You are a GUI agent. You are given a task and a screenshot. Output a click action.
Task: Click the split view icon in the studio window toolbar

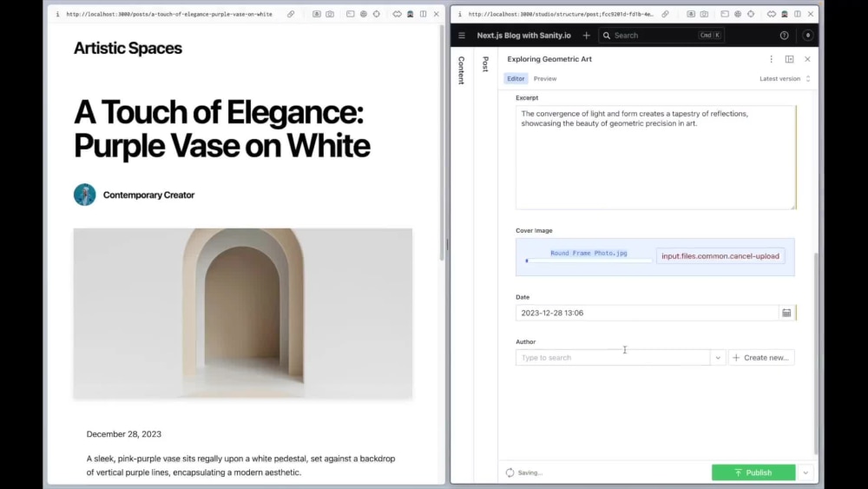[797, 15]
